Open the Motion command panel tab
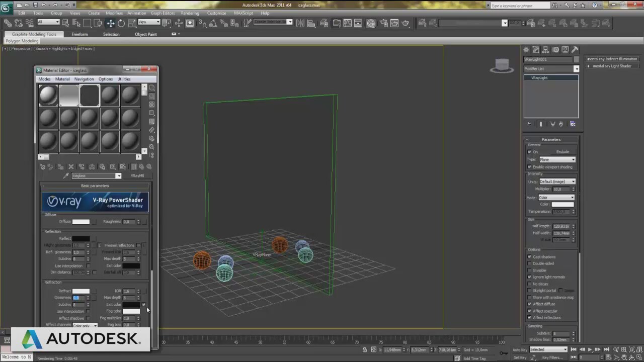Screen dimensions: 644x362 click(555, 50)
